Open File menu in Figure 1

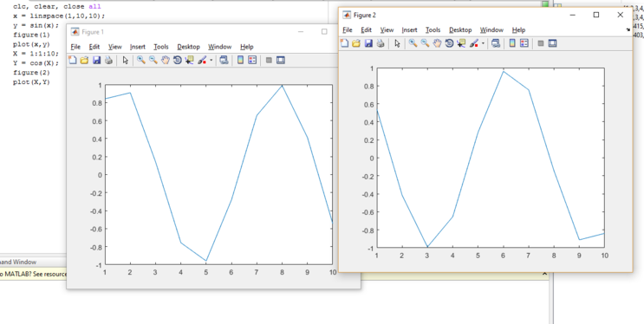tap(75, 47)
